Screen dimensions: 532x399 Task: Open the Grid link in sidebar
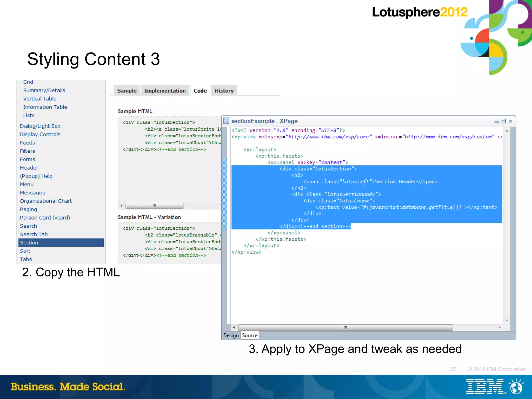[x=28, y=82]
